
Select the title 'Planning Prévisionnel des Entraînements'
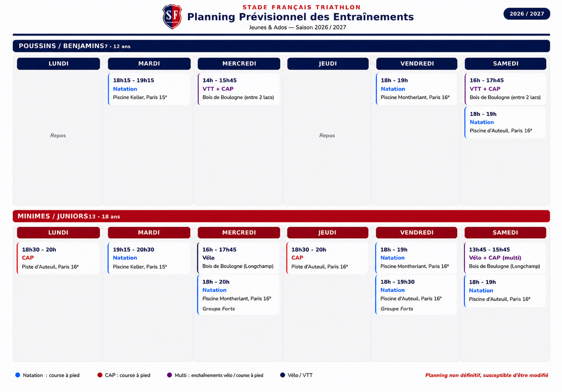300,17
